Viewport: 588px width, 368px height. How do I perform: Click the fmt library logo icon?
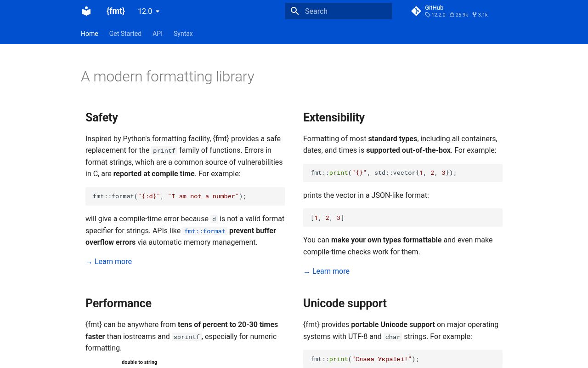[86, 11]
